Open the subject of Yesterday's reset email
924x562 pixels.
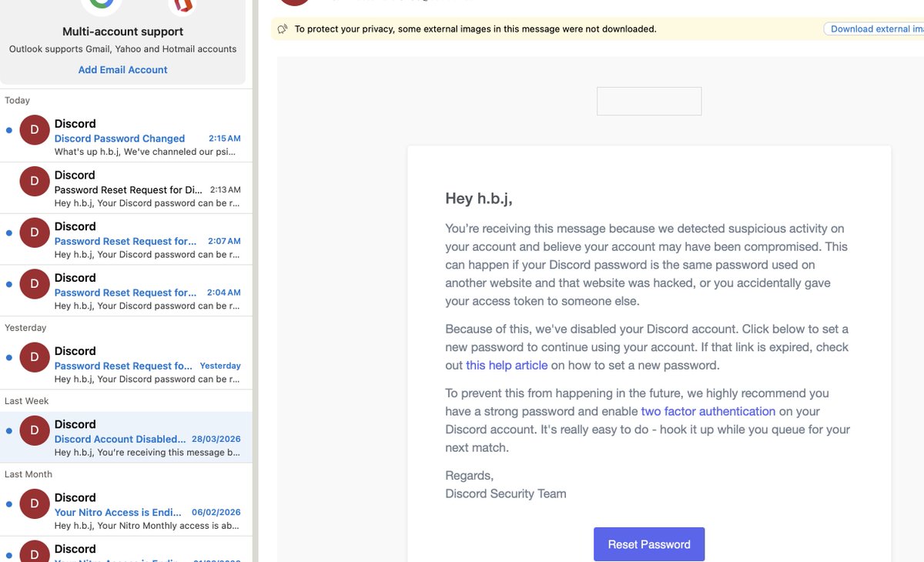[x=123, y=366]
